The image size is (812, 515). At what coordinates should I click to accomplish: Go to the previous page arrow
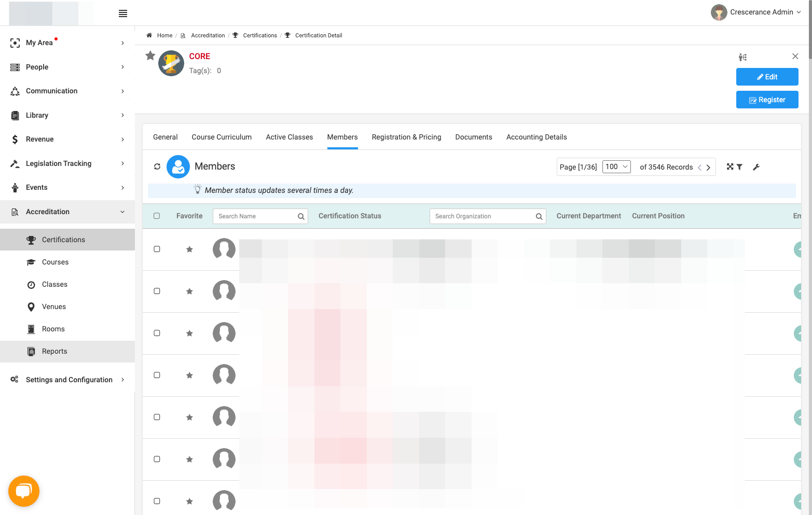click(x=700, y=167)
